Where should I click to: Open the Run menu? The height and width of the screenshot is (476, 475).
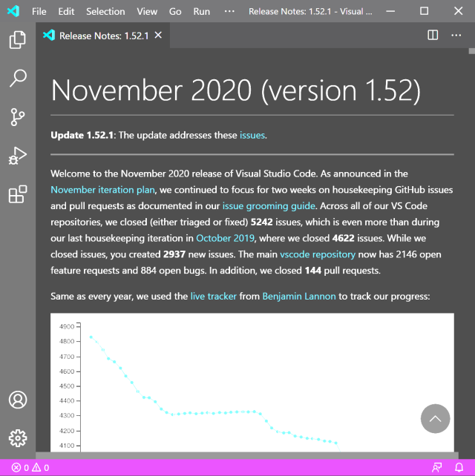coord(201,12)
